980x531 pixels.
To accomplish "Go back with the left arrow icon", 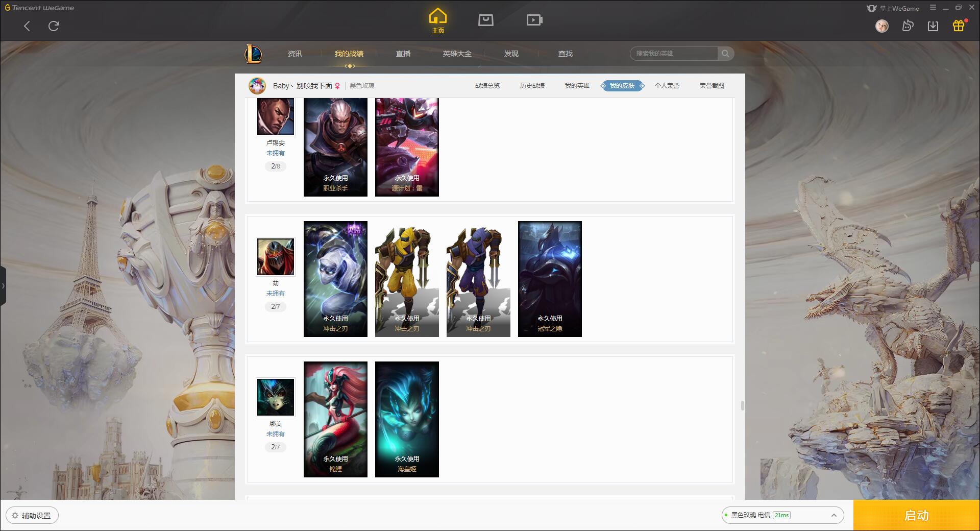I will pyautogui.click(x=27, y=26).
